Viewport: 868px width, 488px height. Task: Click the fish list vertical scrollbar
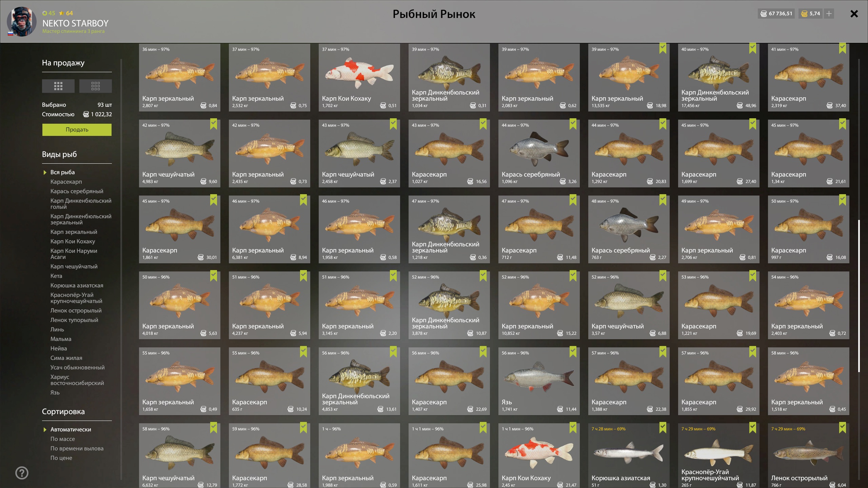[859, 296]
